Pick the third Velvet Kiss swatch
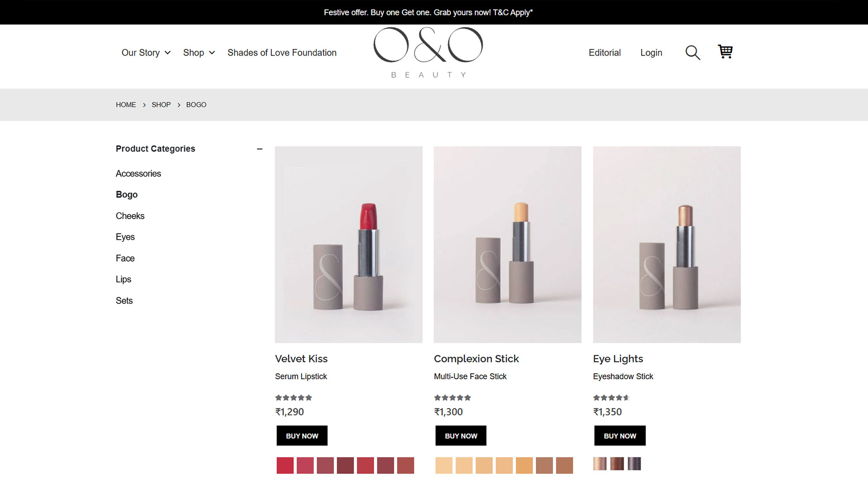868x488 pixels. [325, 465]
